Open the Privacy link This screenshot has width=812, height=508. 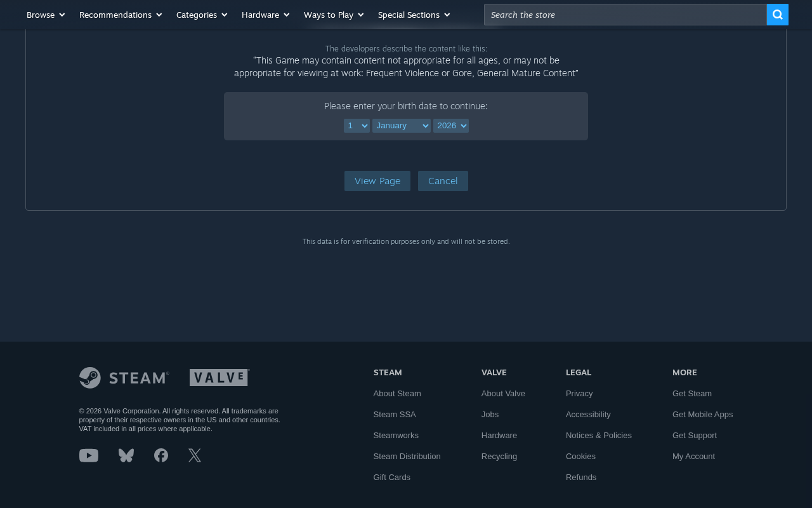pos(579,394)
